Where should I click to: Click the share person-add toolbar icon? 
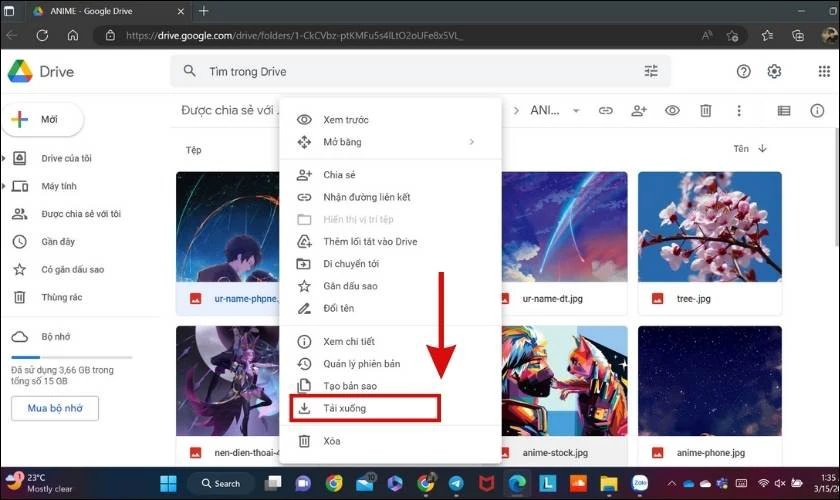(x=639, y=110)
